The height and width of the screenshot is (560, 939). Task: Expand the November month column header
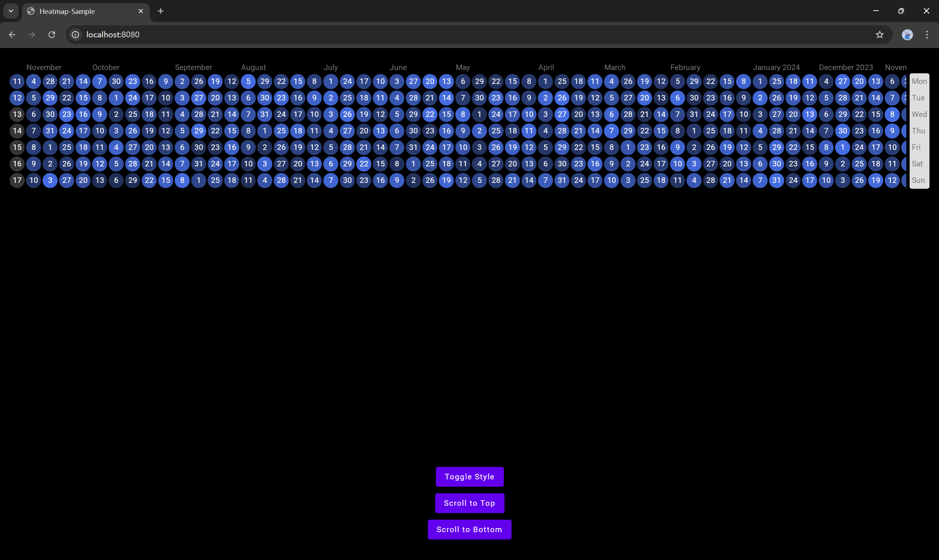(x=43, y=67)
